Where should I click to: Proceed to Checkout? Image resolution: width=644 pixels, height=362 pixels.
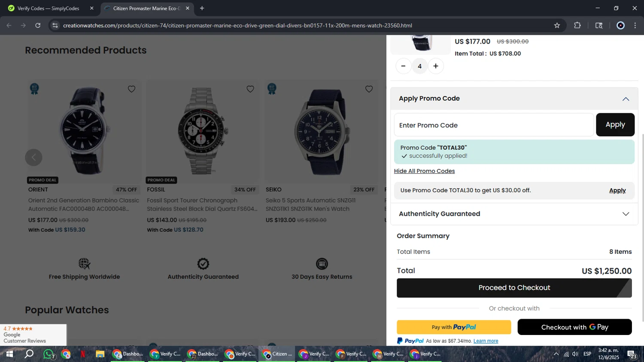pyautogui.click(x=514, y=288)
